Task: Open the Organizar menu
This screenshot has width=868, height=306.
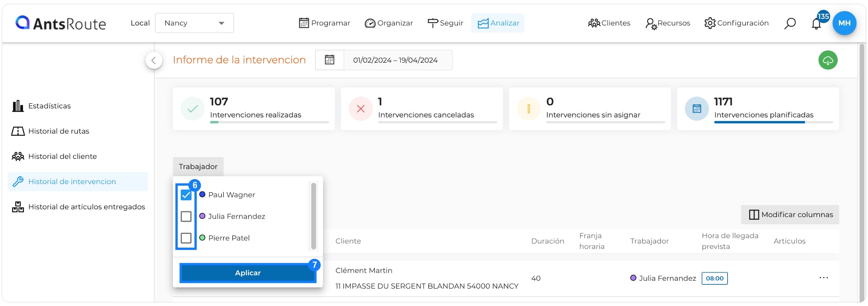Action: pos(389,23)
